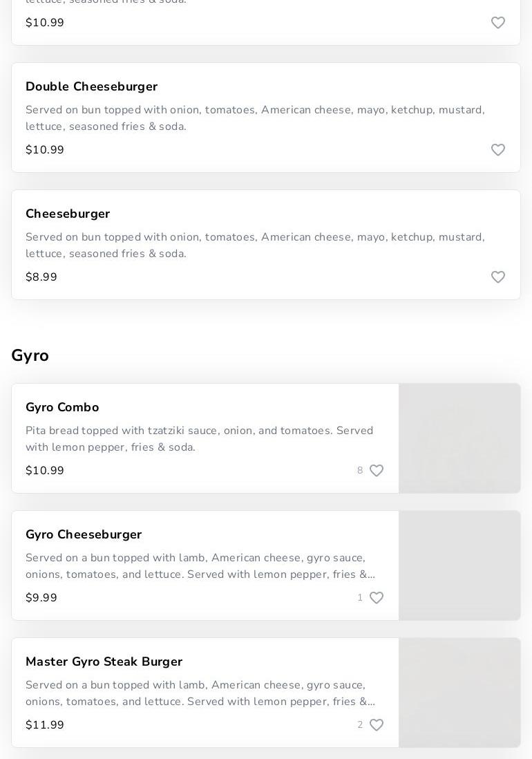Tap the heart on the Cheeseburger item
The image size is (532, 759).
[x=498, y=277]
